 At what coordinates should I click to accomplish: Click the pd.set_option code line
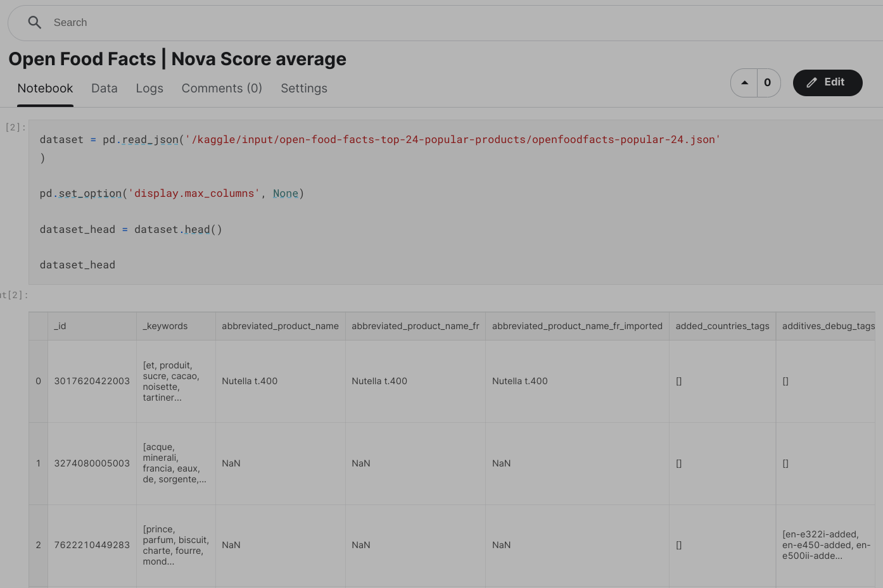[172, 194]
